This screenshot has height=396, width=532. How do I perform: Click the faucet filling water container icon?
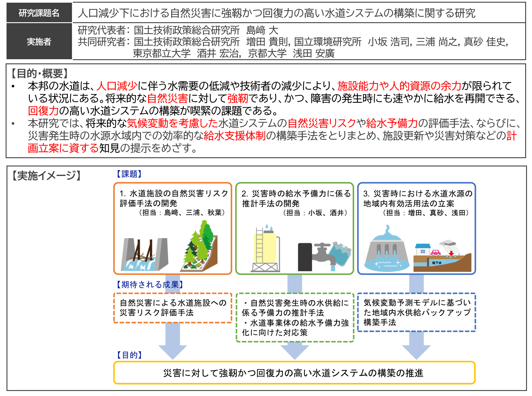click(324, 256)
